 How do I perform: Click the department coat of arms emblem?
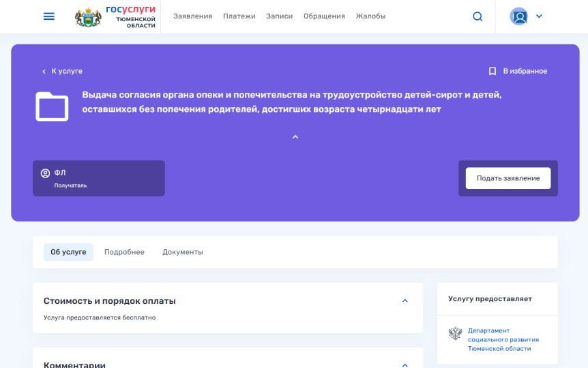(455, 334)
